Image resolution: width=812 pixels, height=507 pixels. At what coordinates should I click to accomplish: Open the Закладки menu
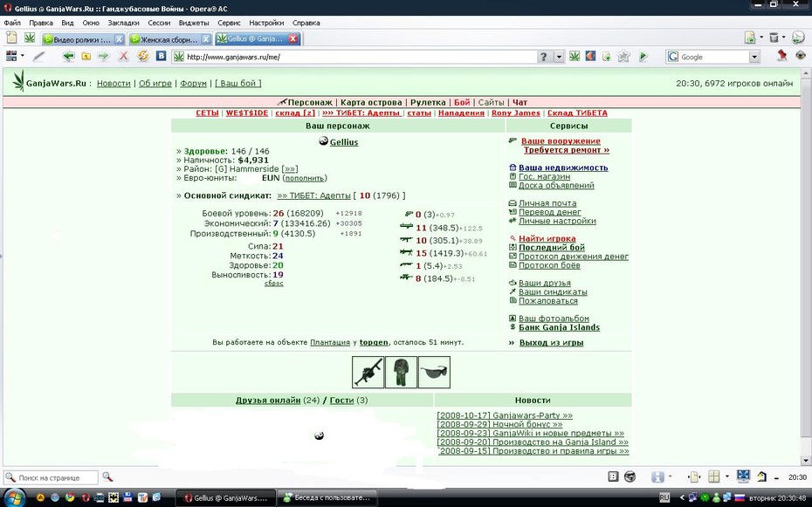(x=123, y=23)
